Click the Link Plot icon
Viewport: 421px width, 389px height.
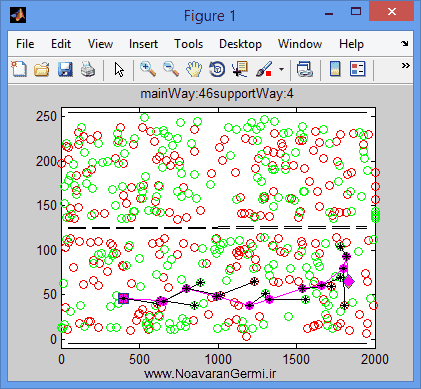coord(305,69)
